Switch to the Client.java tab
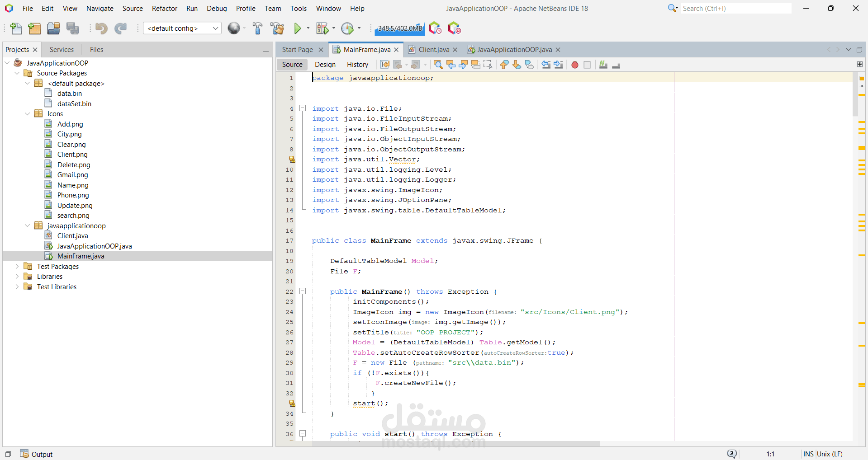868x460 pixels. tap(433, 50)
